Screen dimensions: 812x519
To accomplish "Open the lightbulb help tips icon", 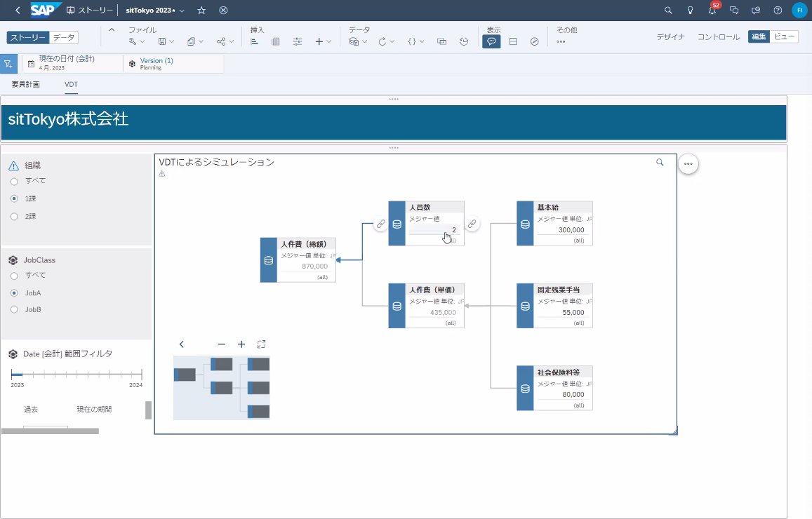I will 690,11.
